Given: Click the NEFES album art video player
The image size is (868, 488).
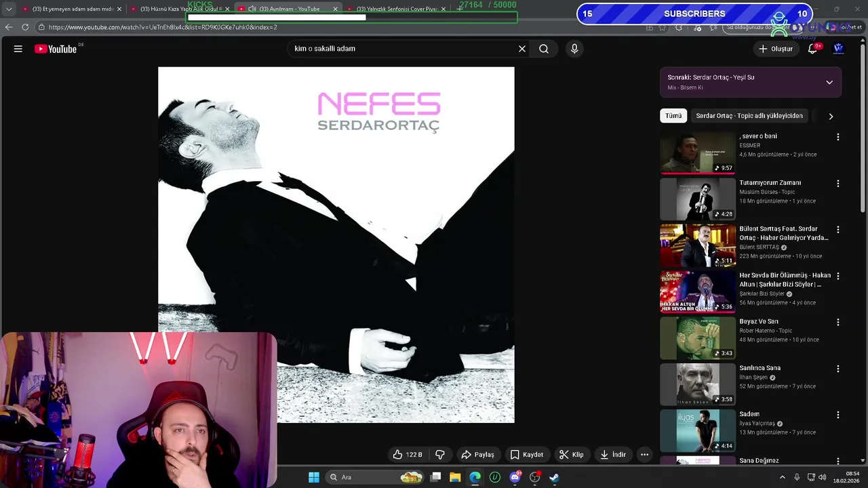Looking at the screenshot, I should point(336,245).
